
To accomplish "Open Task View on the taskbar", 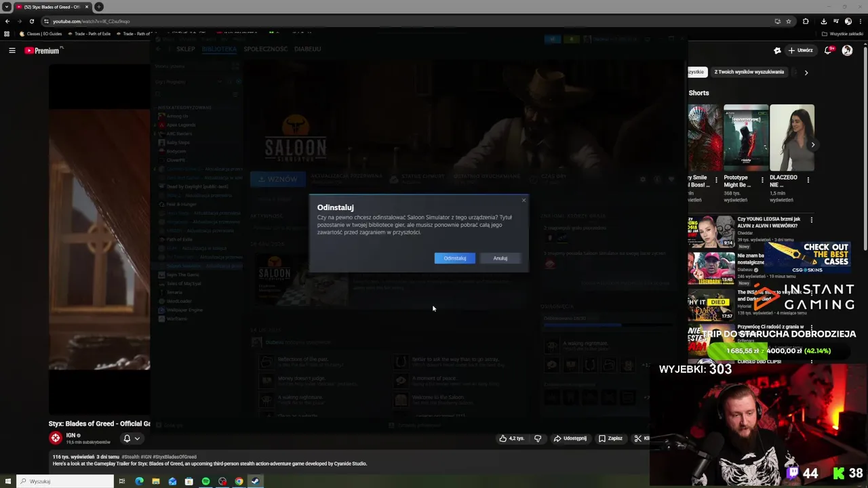I will [x=122, y=481].
